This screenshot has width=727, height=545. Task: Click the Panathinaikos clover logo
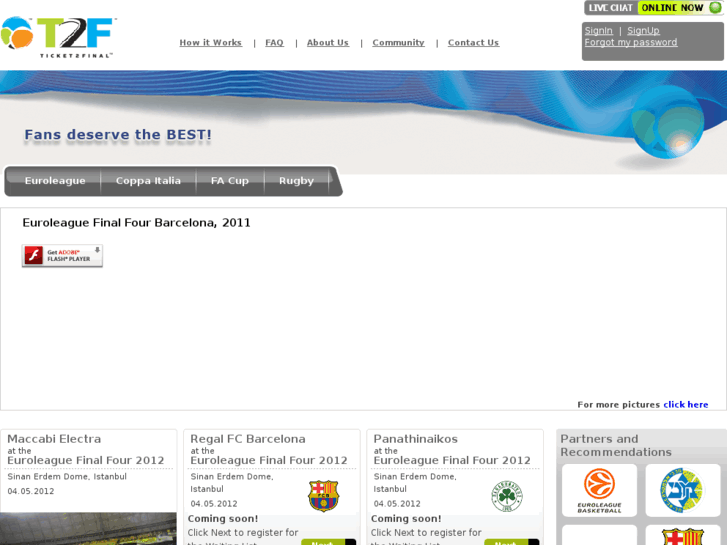[507, 496]
